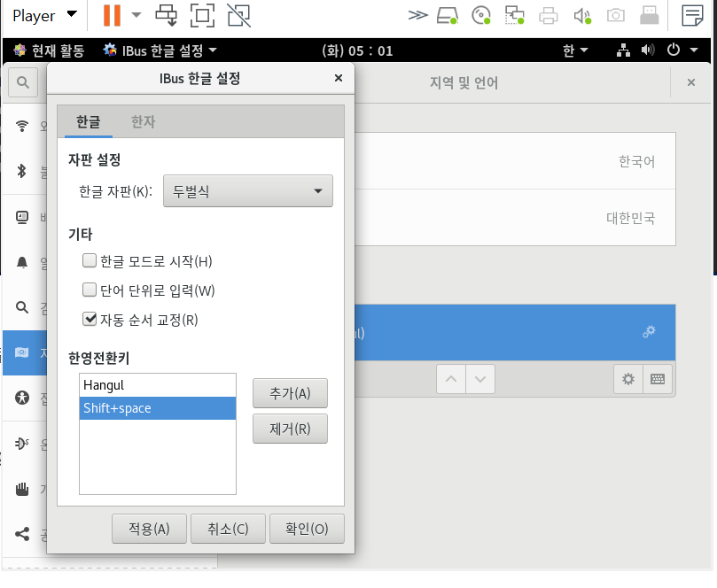The image size is (717, 588).
Task: Close the IBus 한글 설정 dialog
Action: [339, 78]
